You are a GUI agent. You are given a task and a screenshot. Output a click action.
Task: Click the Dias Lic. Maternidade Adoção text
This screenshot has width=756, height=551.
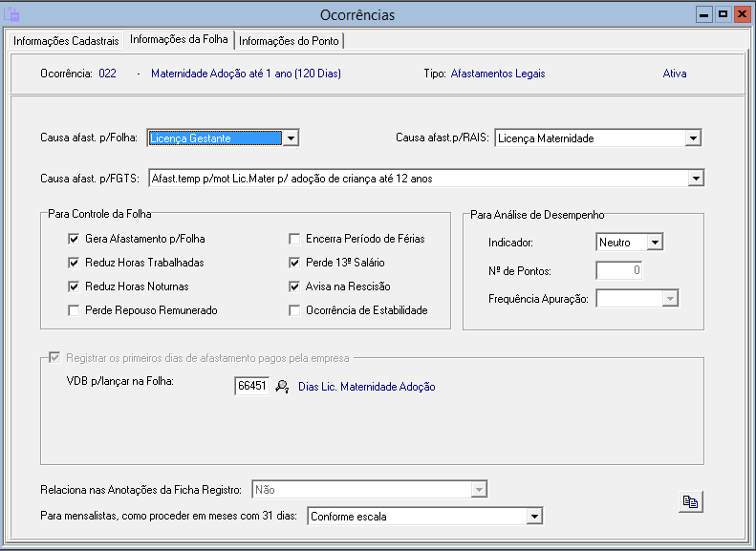366,387
